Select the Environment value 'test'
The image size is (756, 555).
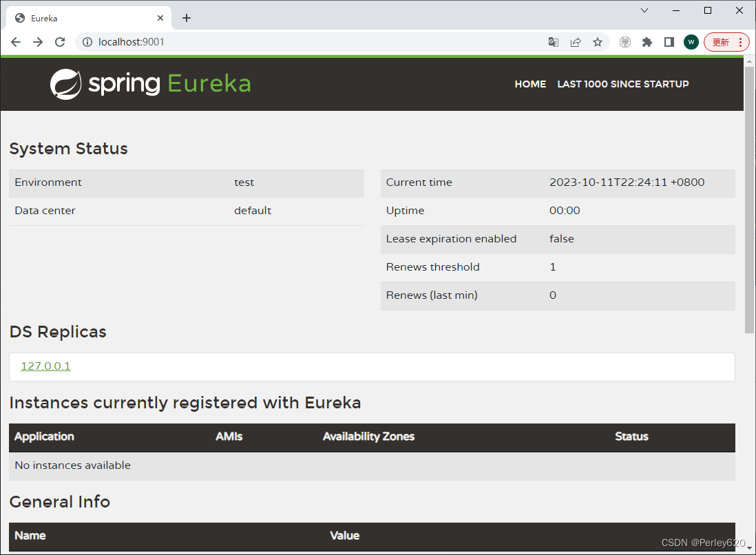(x=244, y=182)
